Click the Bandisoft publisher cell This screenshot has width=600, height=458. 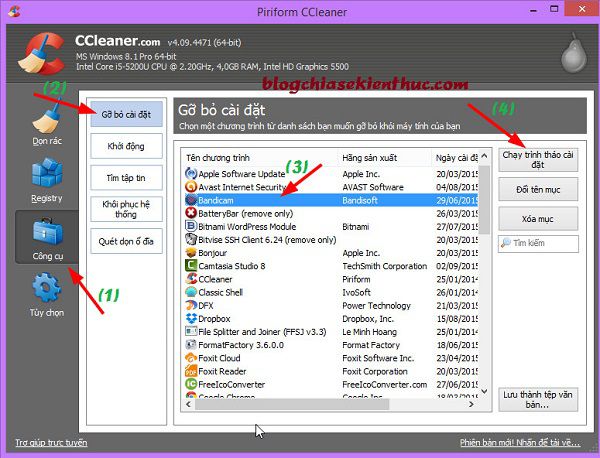pos(360,200)
